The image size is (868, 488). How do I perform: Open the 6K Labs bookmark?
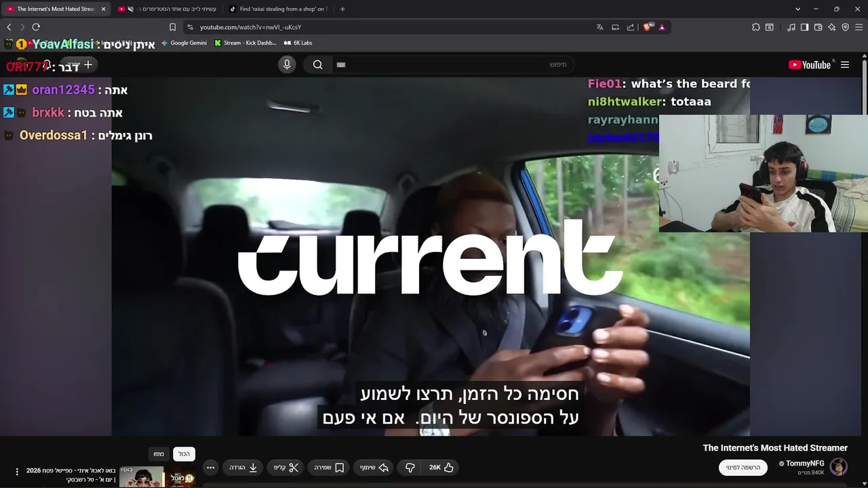pyautogui.click(x=298, y=43)
